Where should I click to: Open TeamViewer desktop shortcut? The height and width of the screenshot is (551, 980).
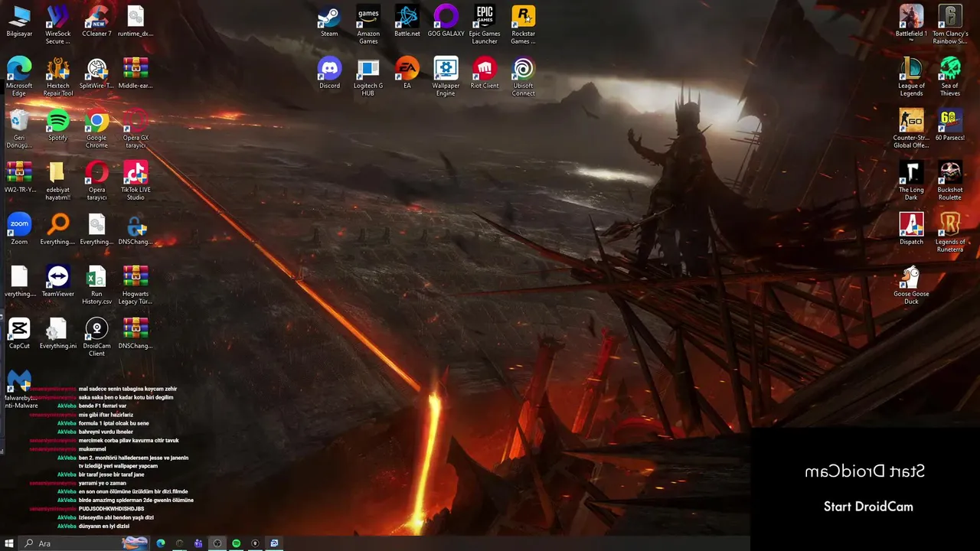coord(58,282)
